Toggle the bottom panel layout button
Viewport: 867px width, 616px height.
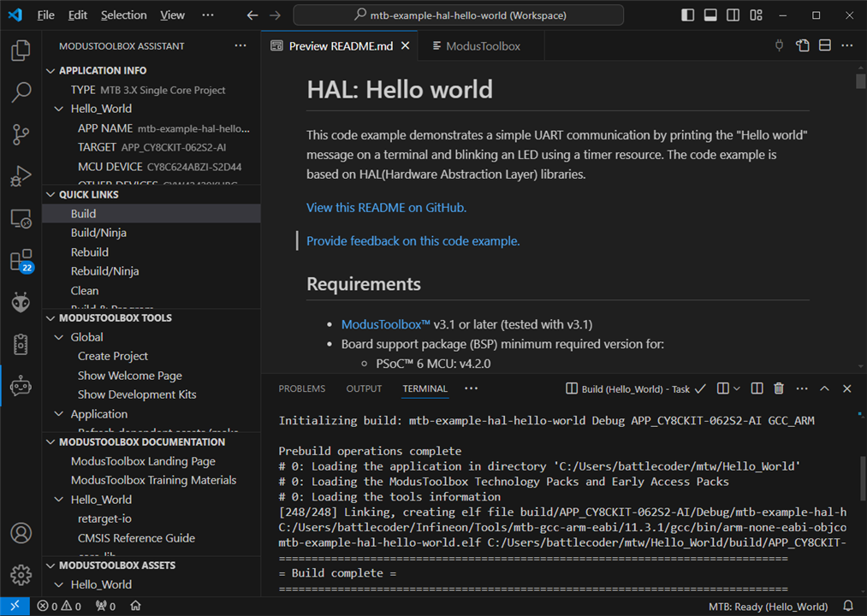pyautogui.click(x=710, y=15)
